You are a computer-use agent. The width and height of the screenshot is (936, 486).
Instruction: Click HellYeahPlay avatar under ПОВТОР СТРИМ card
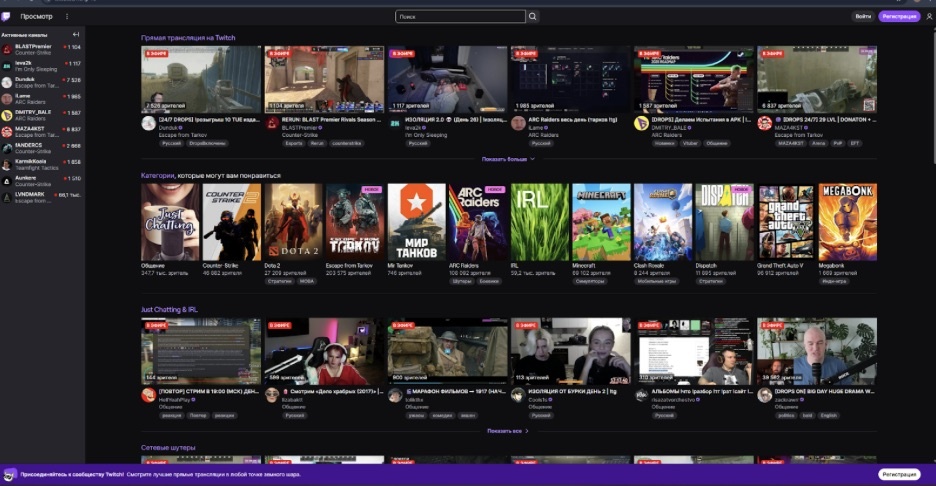tap(149, 395)
